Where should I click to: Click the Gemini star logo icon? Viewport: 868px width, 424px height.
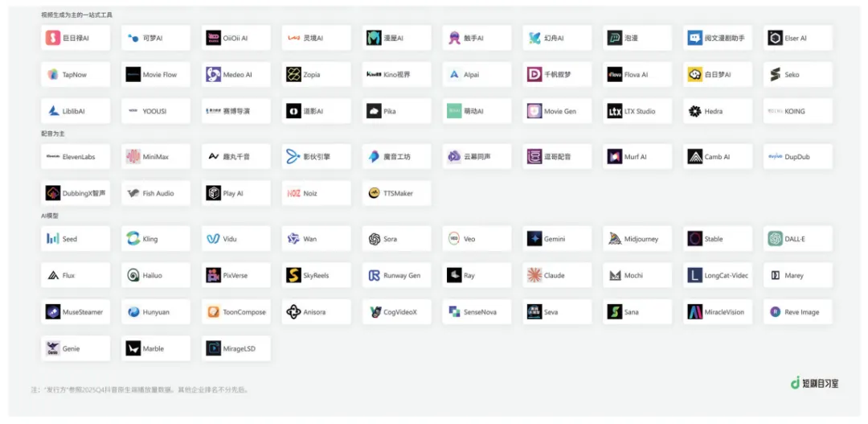point(534,238)
